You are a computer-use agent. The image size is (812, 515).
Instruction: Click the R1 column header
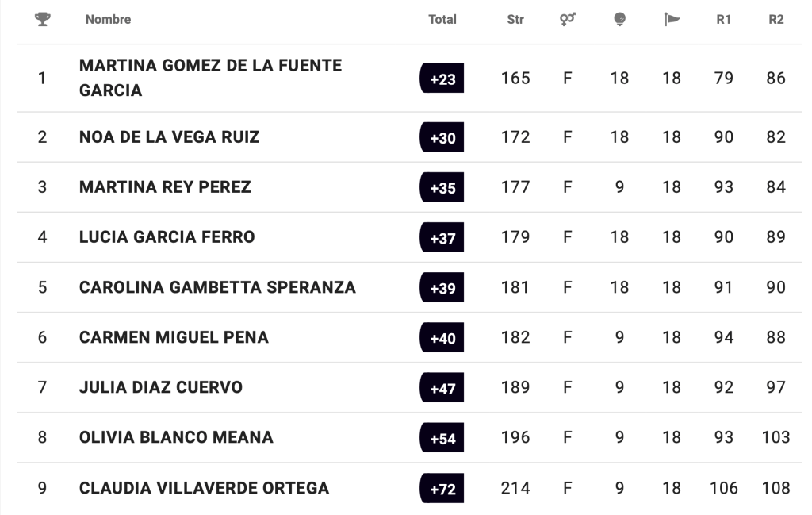point(723,19)
